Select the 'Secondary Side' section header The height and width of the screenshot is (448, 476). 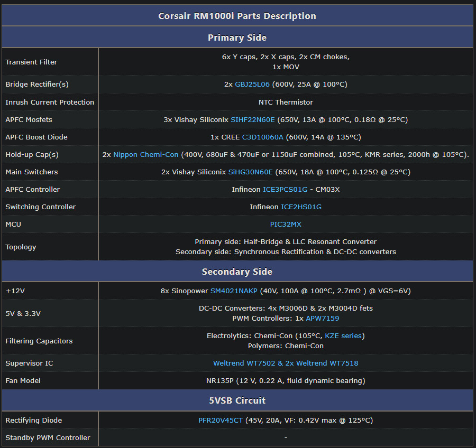[237, 272]
